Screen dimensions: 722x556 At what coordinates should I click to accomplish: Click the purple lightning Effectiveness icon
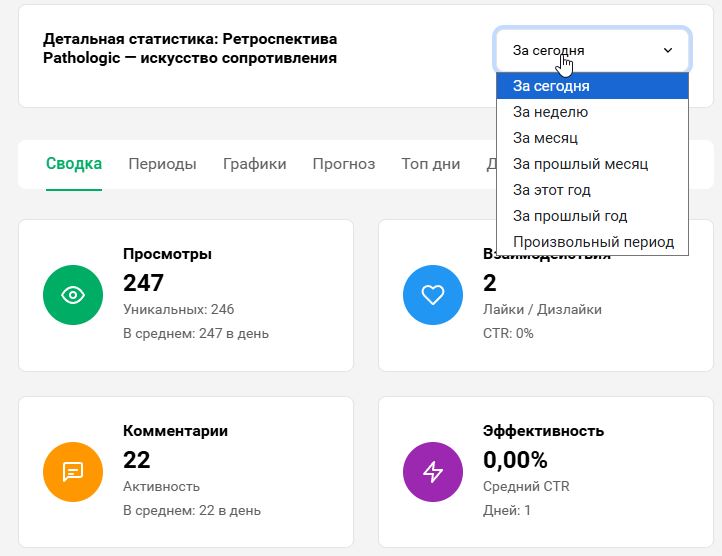[432, 471]
